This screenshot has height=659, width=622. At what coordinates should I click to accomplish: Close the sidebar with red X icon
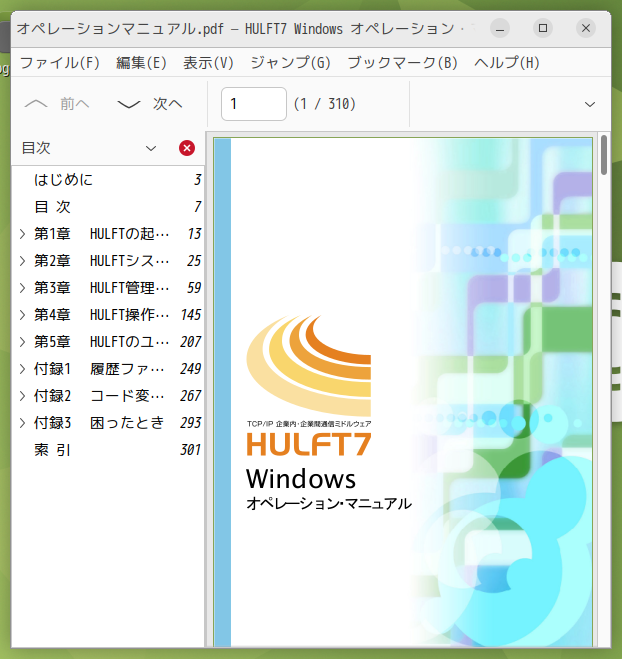[187, 148]
